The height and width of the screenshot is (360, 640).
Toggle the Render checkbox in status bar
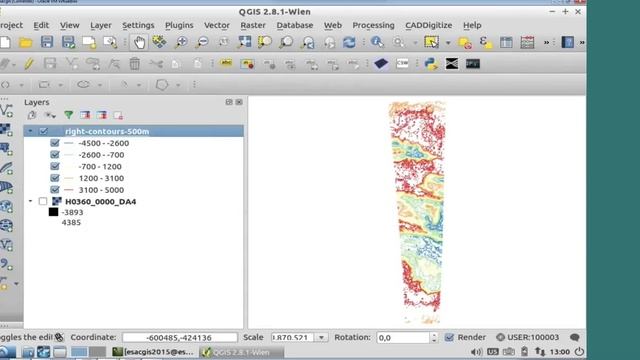(x=449, y=338)
